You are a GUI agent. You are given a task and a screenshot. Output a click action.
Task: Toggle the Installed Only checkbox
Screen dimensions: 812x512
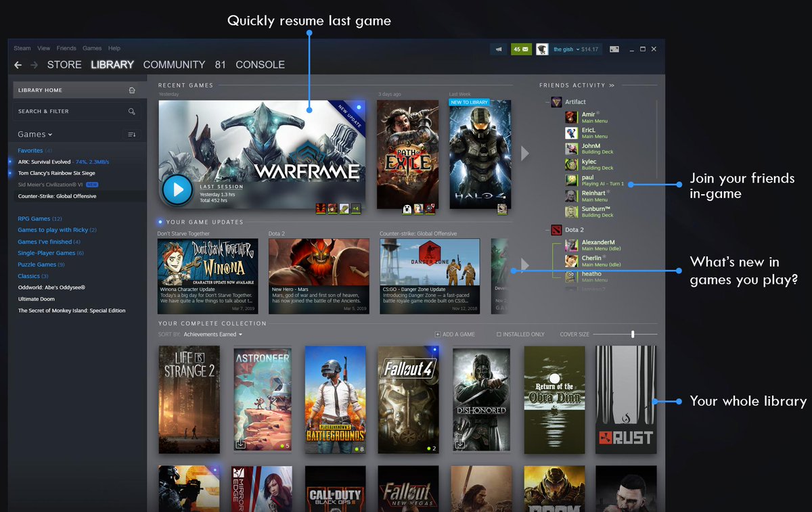[x=499, y=334]
